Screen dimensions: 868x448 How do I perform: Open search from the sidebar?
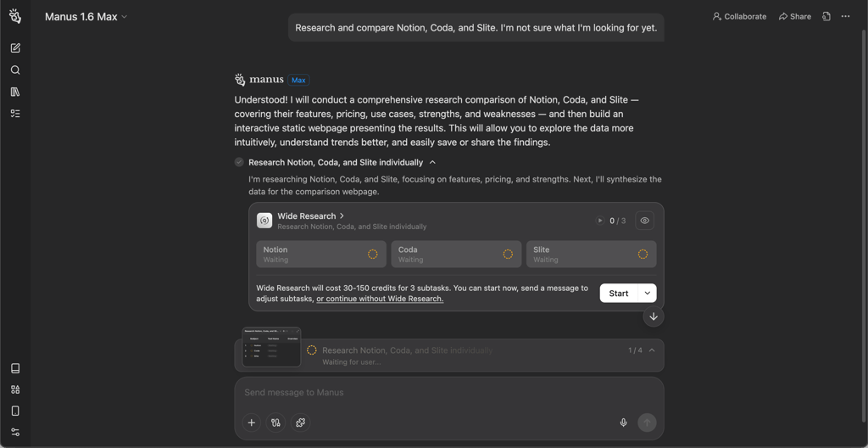point(15,70)
